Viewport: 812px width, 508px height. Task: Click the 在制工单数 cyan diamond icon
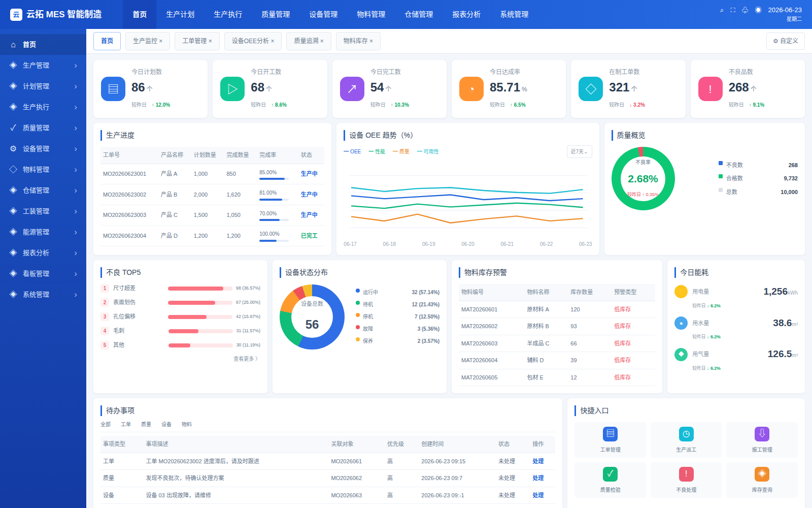pos(591,89)
